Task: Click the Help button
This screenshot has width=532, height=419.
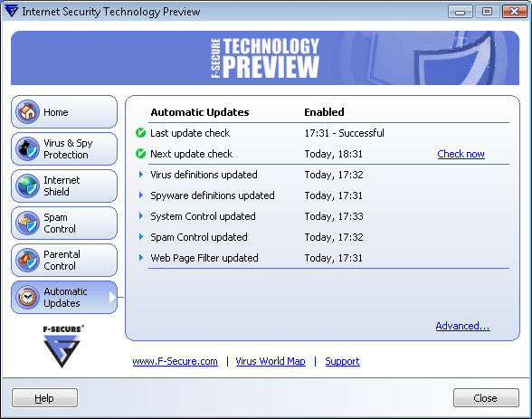Action: (x=44, y=398)
